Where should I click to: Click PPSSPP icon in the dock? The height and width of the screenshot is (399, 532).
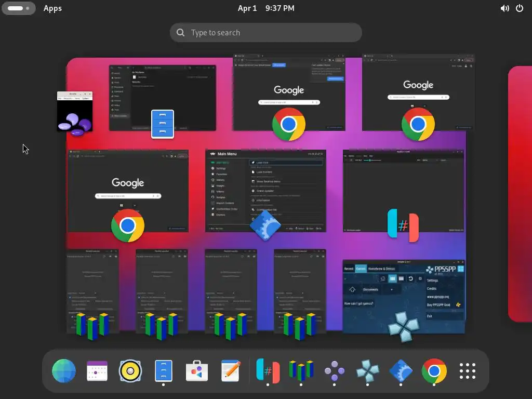(x=367, y=370)
